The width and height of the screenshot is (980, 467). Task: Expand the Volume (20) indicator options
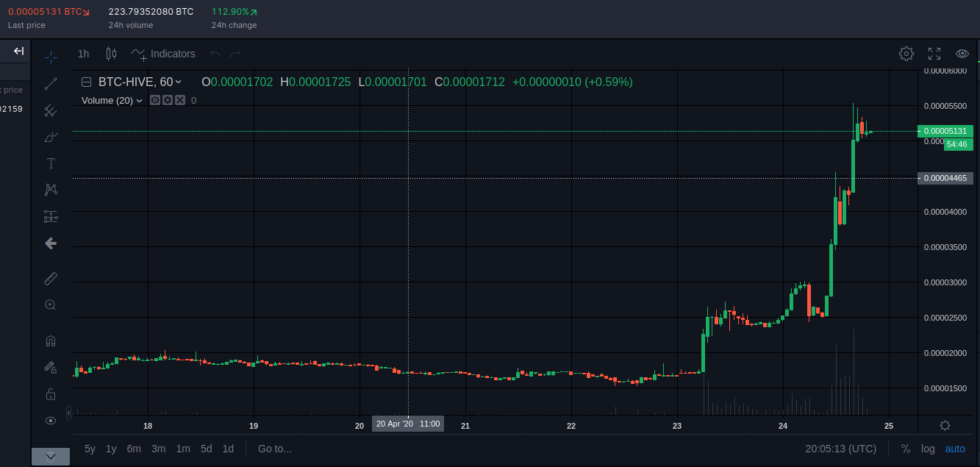[140, 101]
